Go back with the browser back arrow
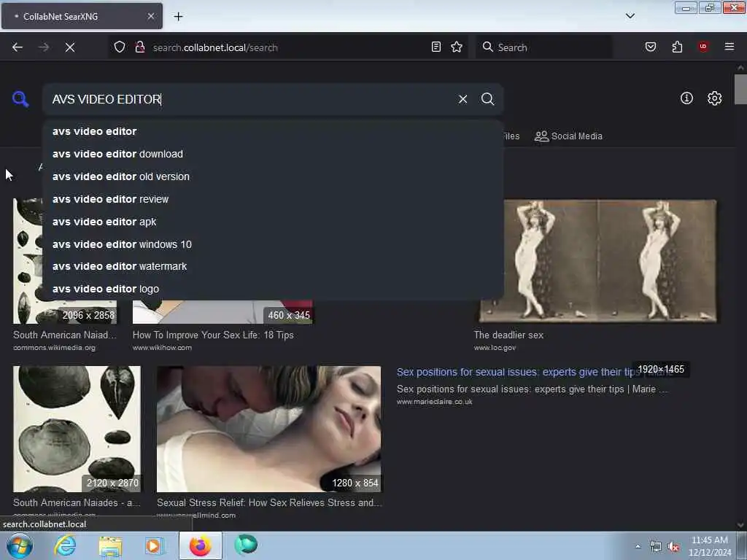 click(x=18, y=47)
